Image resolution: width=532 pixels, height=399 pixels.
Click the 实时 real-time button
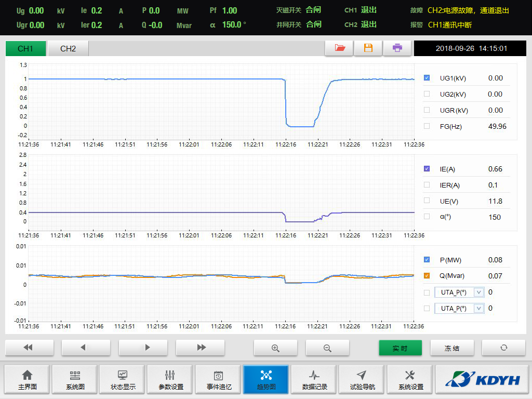400,348
